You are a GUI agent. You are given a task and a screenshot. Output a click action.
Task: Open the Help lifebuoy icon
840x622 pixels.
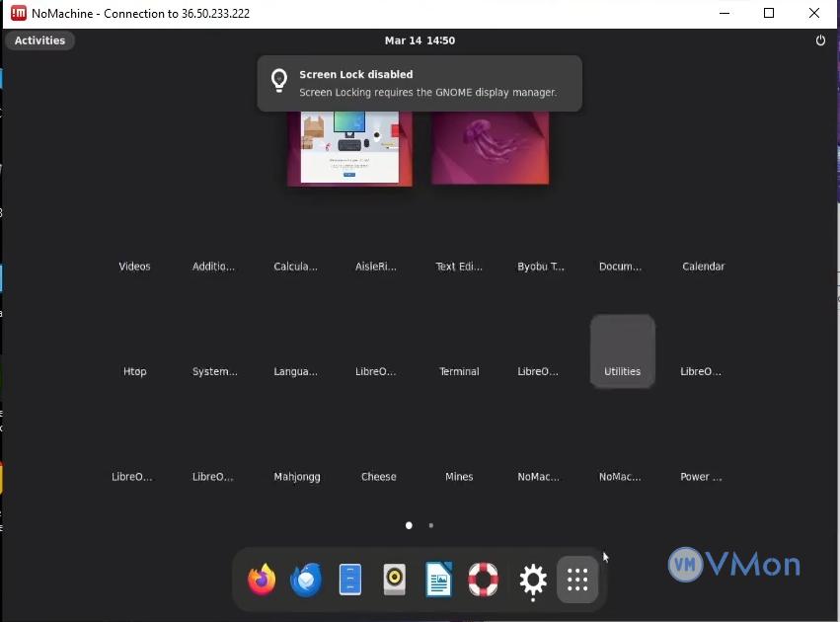484,580
